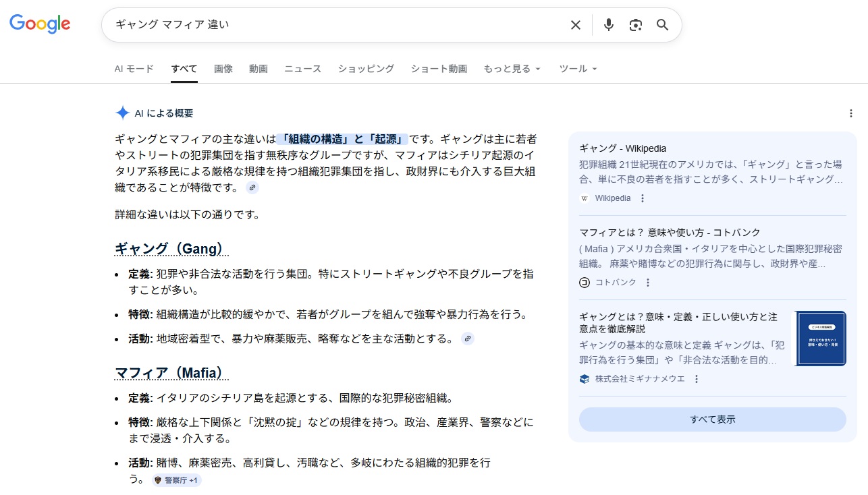Open more options for 株式会社ミギナナメウエ source
This screenshot has height=495, width=868.
697,379
